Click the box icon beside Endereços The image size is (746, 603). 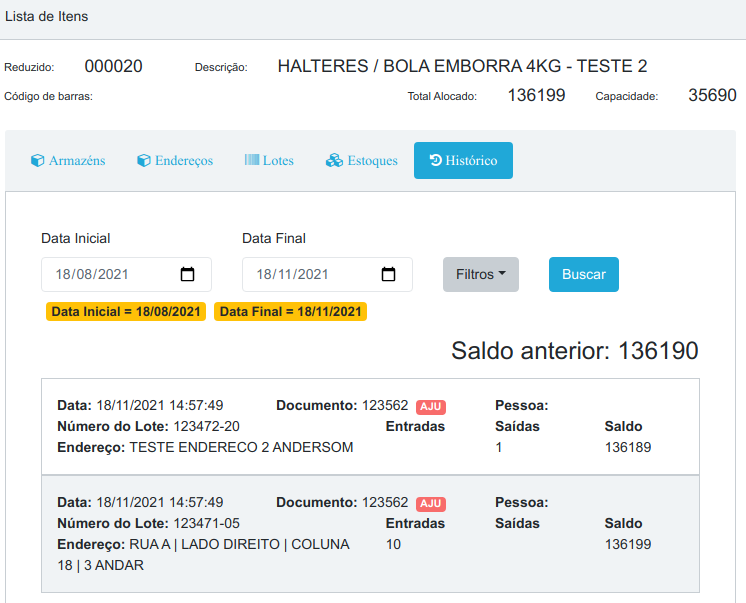click(144, 160)
